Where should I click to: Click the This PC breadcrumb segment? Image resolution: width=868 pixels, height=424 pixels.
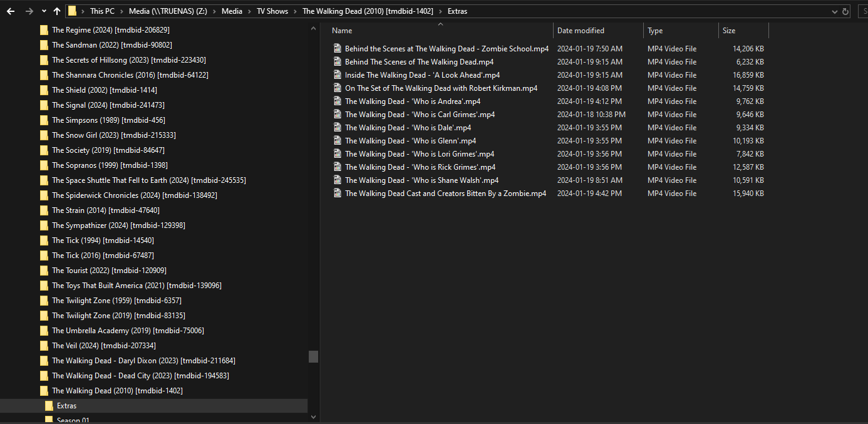point(102,11)
